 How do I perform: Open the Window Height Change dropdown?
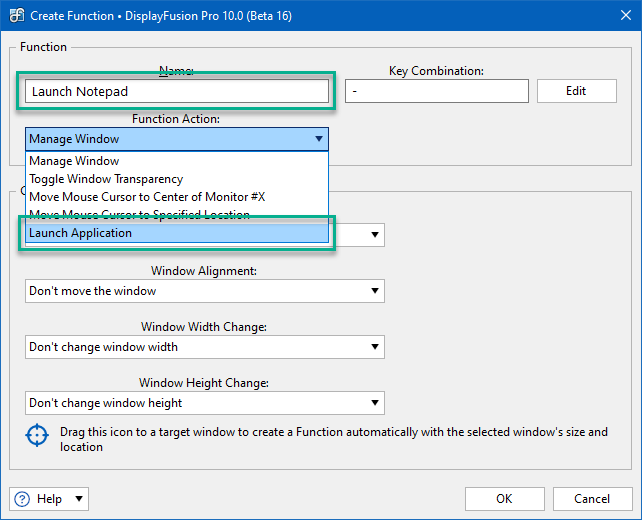(x=205, y=403)
